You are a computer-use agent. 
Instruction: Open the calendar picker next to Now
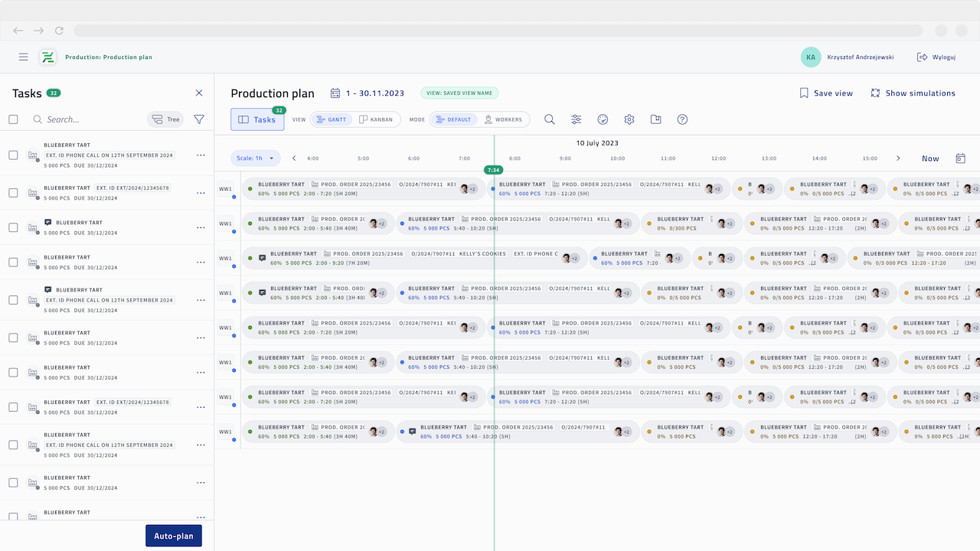[961, 158]
